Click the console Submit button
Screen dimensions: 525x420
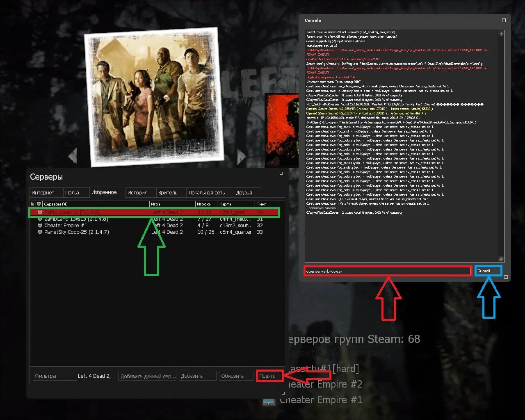point(488,271)
